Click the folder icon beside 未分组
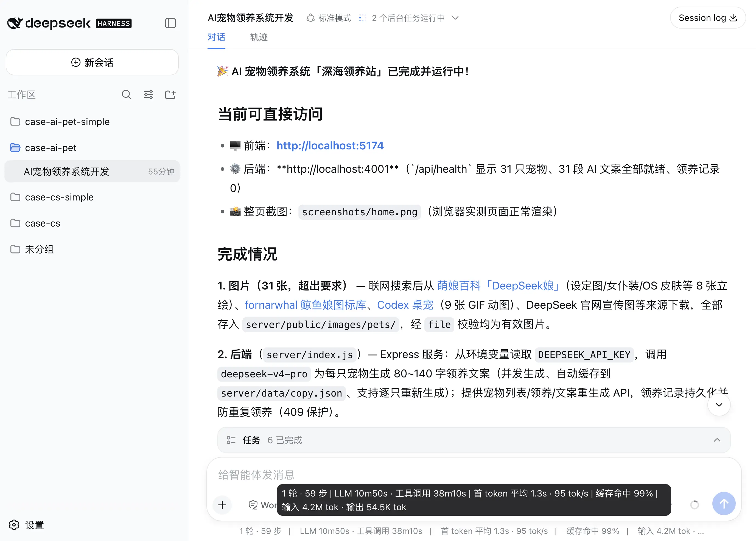 click(15, 249)
